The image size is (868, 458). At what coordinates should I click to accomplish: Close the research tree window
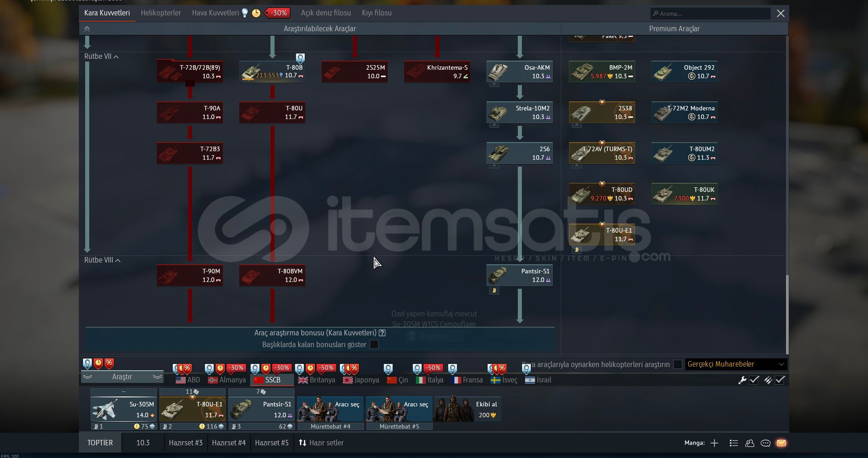[x=781, y=14]
